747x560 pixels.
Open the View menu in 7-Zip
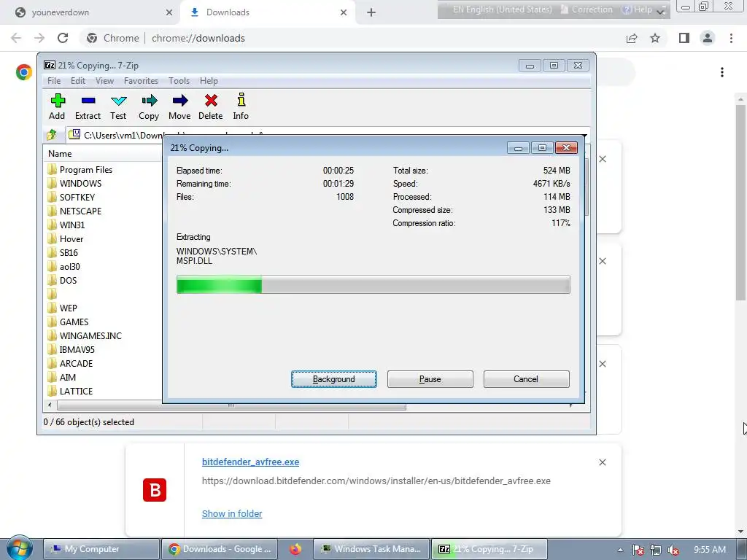tap(104, 81)
